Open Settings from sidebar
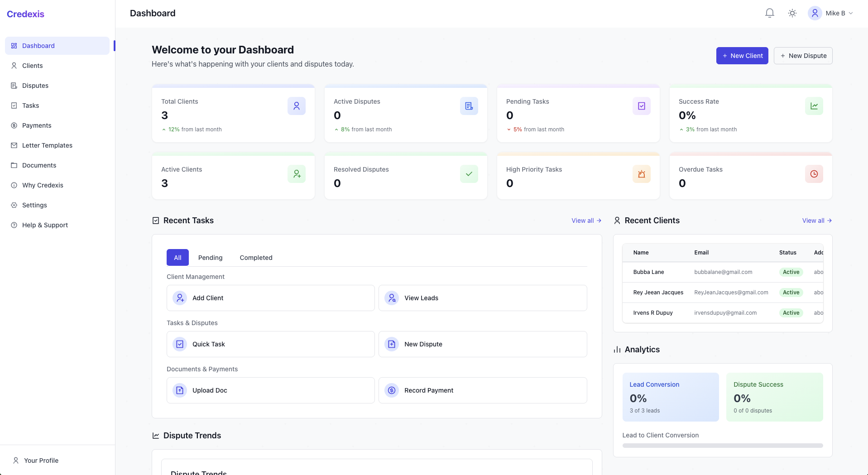The image size is (868, 475). 57,205
